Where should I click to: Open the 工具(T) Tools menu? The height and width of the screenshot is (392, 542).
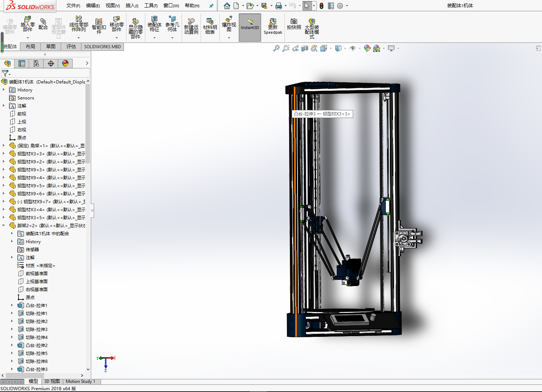pos(151,6)
